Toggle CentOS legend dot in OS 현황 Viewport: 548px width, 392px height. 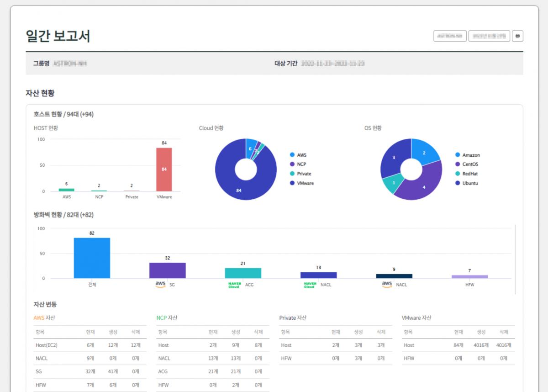(x=457, y=164)
